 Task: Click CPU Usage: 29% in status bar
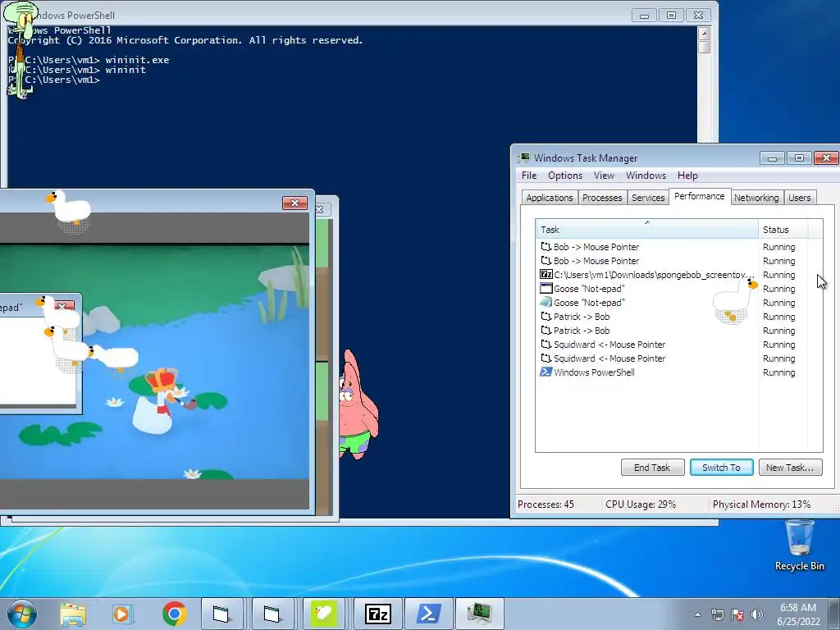[x=641, y=504]
